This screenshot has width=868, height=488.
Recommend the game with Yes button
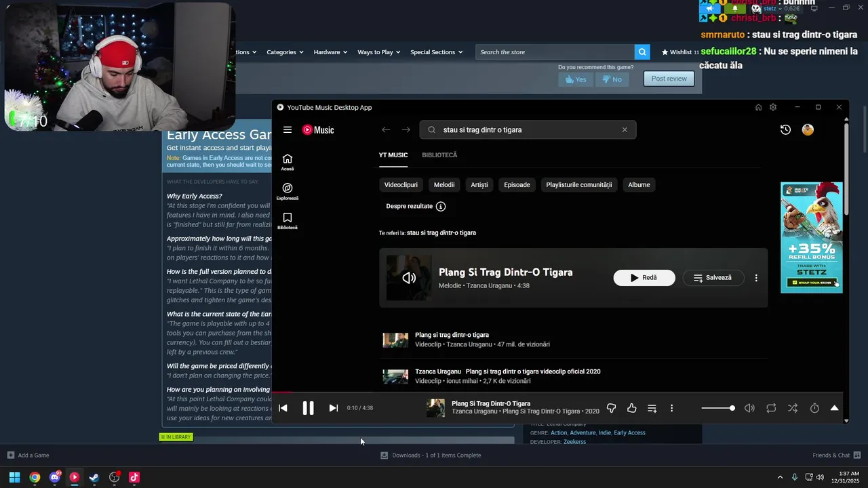pos(575,79)
